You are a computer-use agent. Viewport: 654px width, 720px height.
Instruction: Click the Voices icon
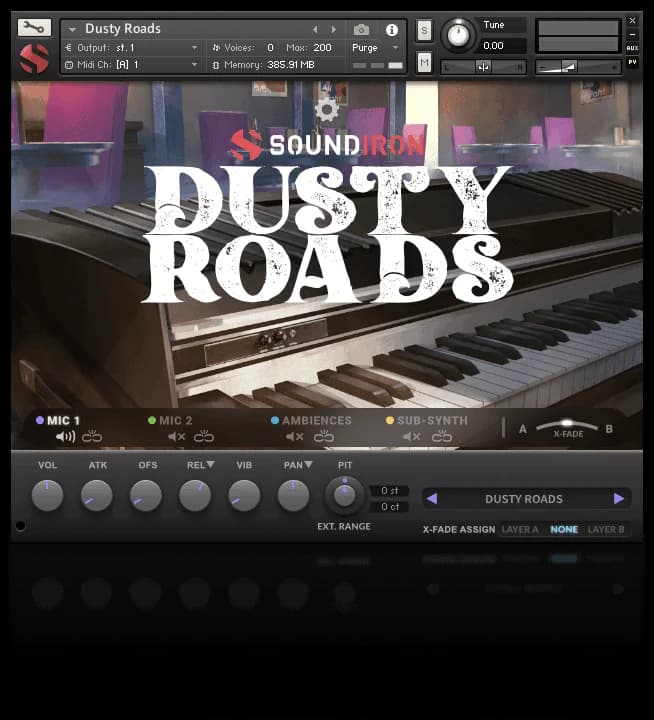(216, 47)
